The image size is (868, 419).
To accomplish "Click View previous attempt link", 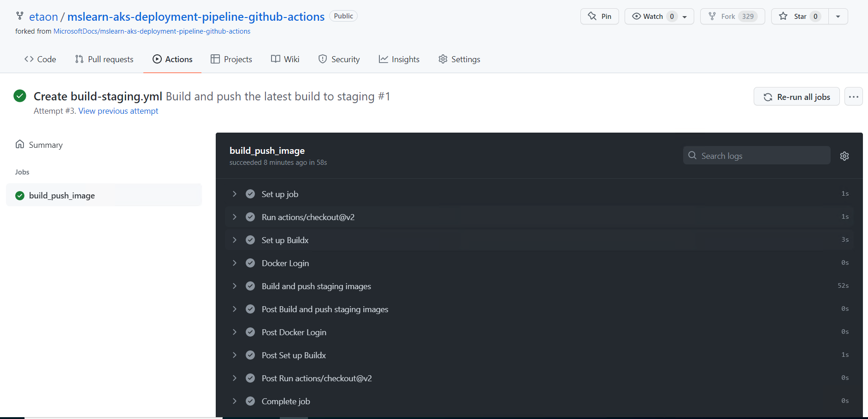I will [118, 111].
